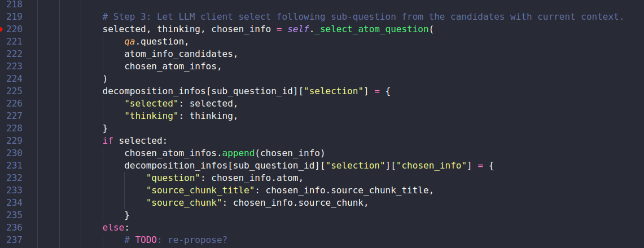Click the append method on line 230
The image size is (644, 248).
pos(238,153)
